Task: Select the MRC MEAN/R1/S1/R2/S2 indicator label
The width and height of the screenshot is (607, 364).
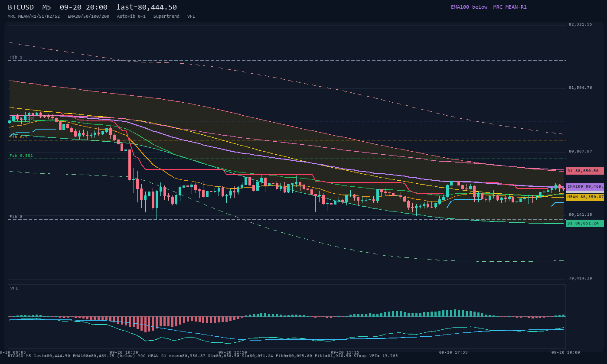Action: tap(34, 16)
